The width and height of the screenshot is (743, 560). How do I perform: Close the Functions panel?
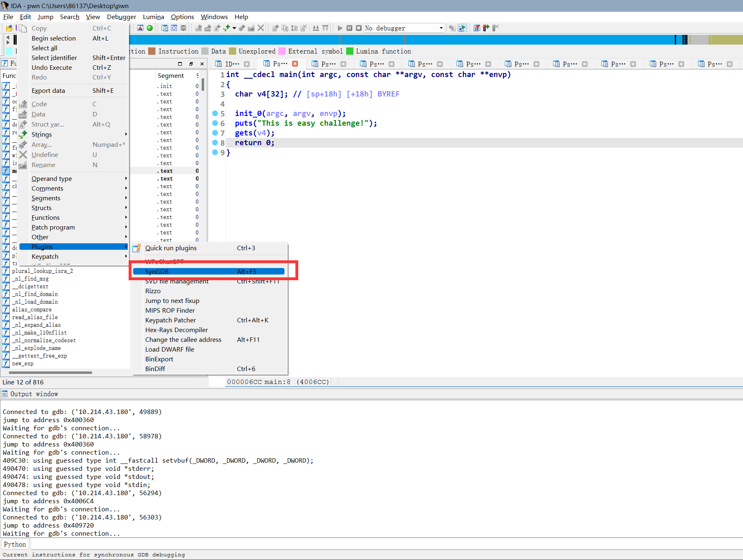click(x=202, y=64)
